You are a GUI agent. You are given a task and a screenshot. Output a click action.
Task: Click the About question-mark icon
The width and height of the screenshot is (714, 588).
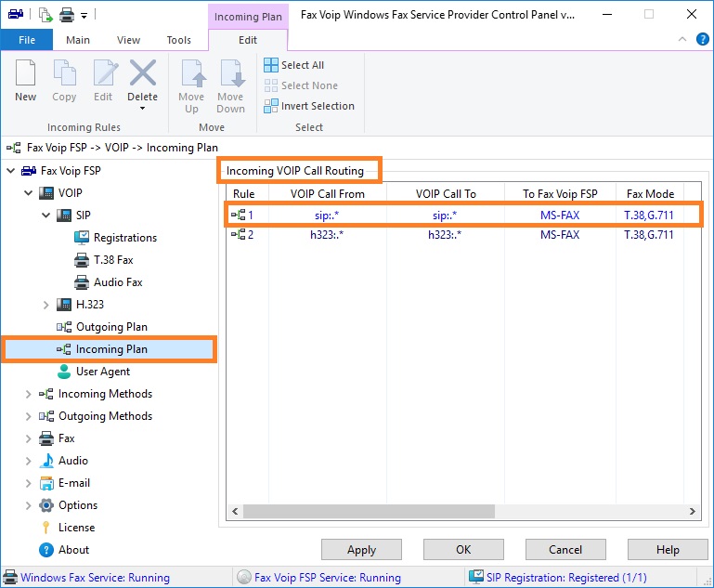(x=46, y=550)
